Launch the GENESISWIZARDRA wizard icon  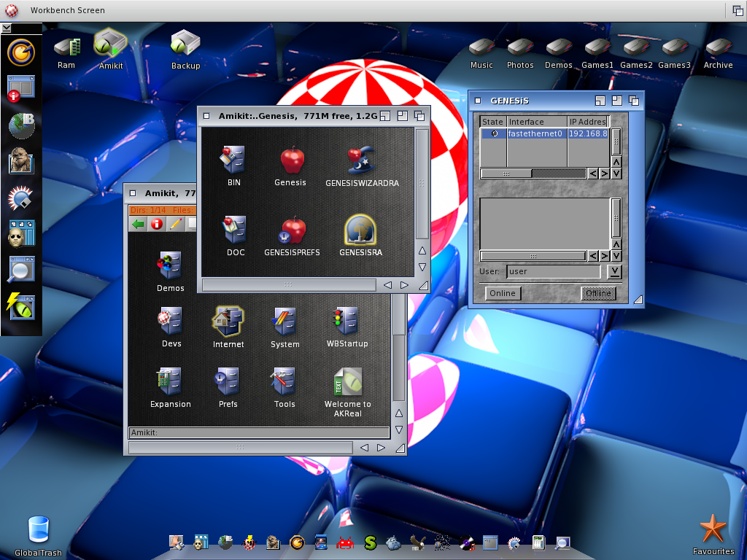(362, 162)
